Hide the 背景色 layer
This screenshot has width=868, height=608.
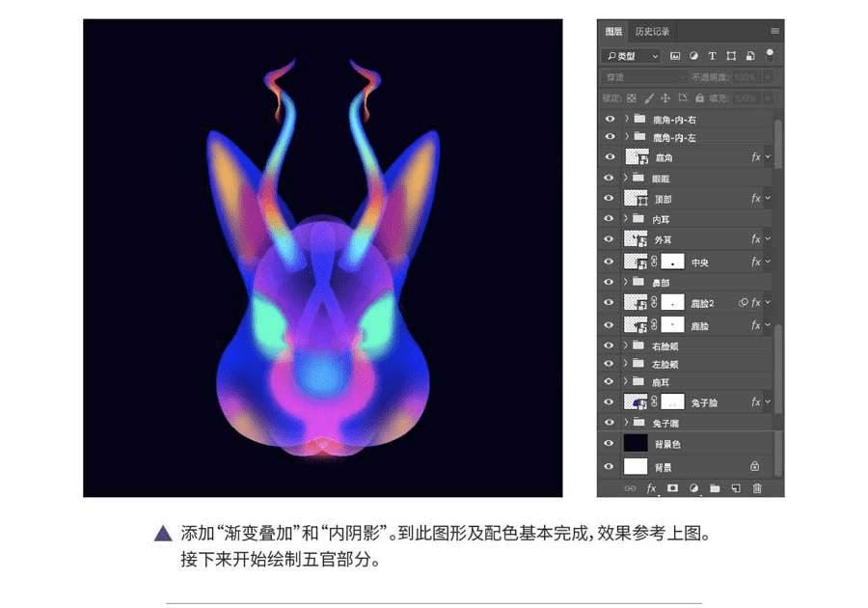(610, 444)
